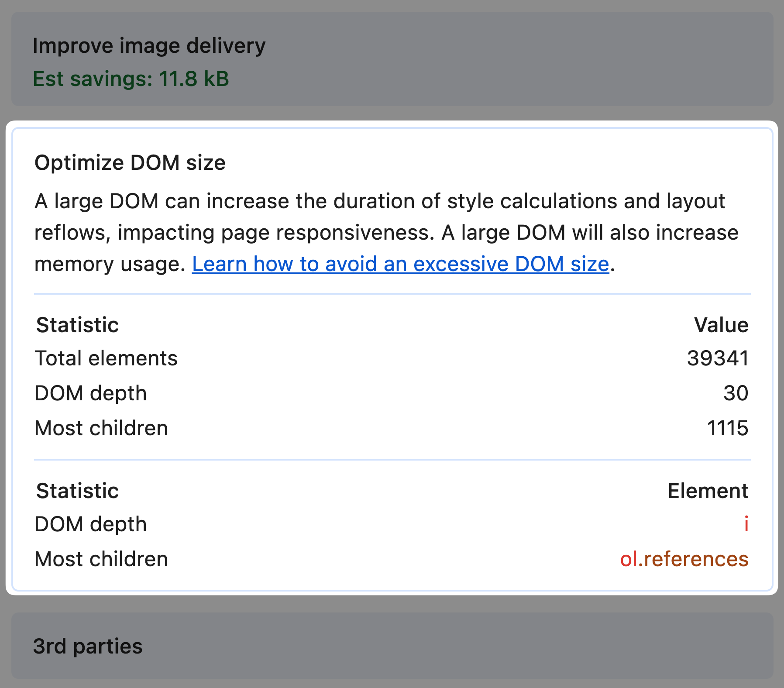784x688 pixels.
Task: Click the ol.references element link
Action: tap(684, 559)
